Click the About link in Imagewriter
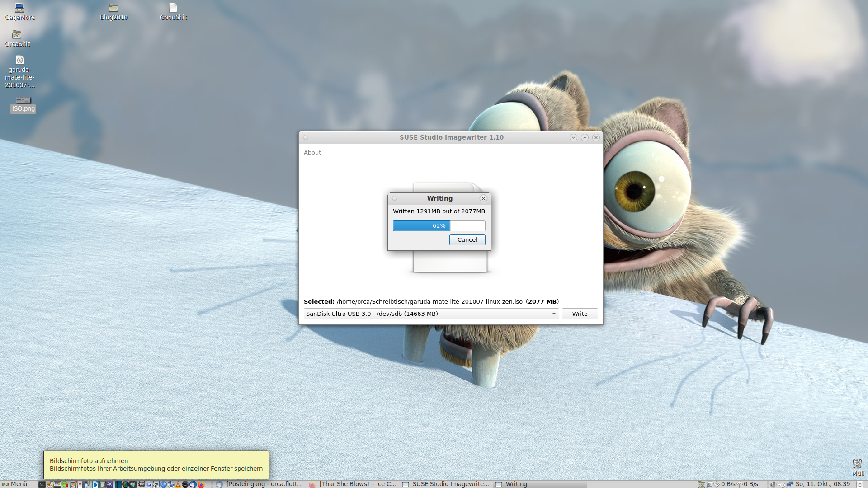Viewport: 868px width, 488px height. [x=312, y=153]
